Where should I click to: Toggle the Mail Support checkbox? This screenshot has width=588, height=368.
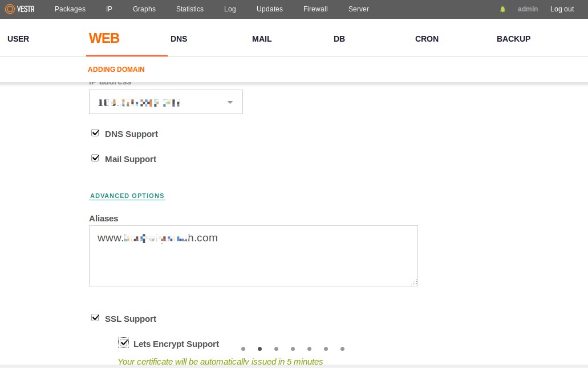coord(95,158)
